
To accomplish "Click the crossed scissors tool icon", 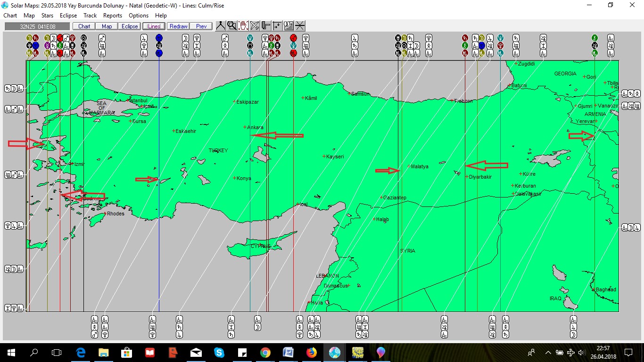I will pyautogui.click(x=255, y=26).
